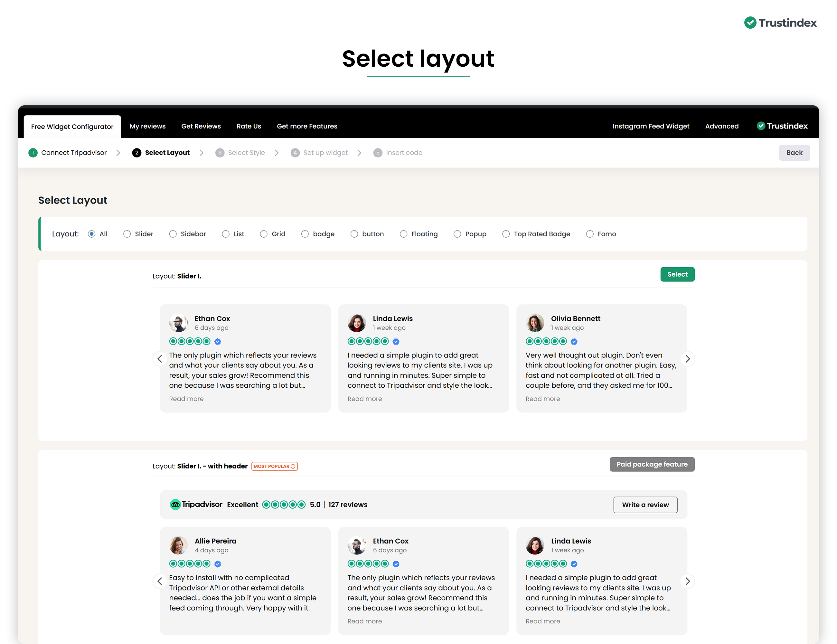837x644 pixels.
Task: Click the Back button
Action: point(794,153)
